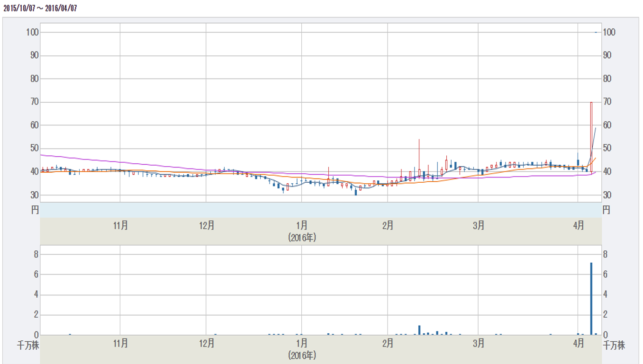This screenshot has width=643, height=364.
Task: Click the (2016年) label under the volume chart
Action: pyautogui.click(x=302, y=355)
